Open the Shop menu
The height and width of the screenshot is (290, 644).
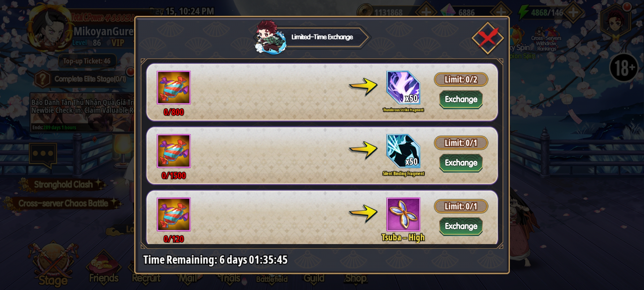click(x=356, y=278)
